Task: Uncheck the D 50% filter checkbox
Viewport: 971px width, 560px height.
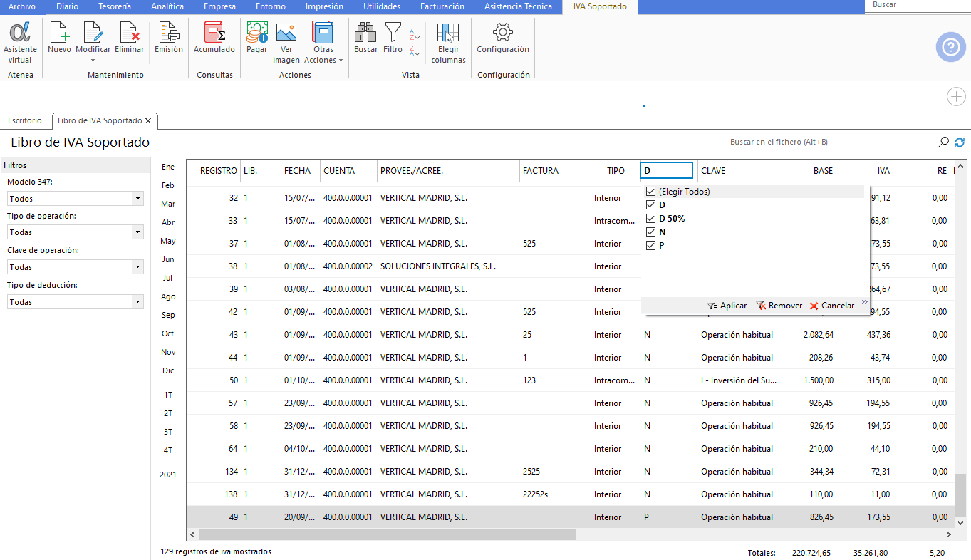Action: [650, 219]
